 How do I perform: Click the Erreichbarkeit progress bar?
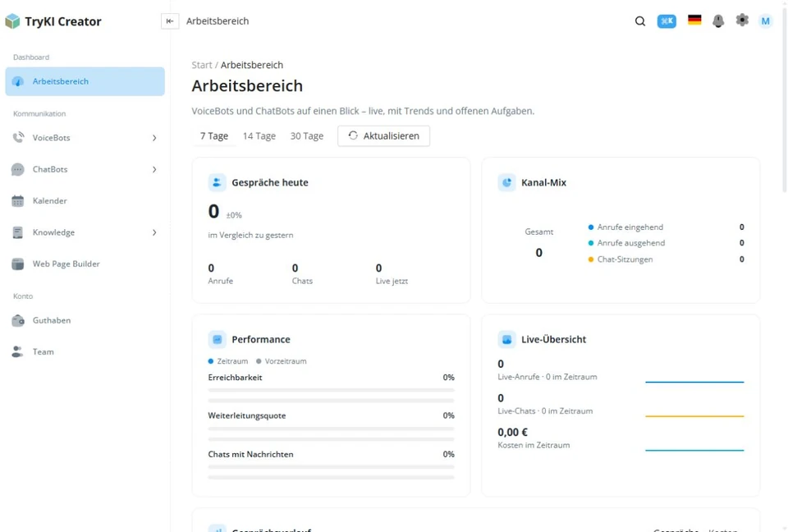click(331, 390)
